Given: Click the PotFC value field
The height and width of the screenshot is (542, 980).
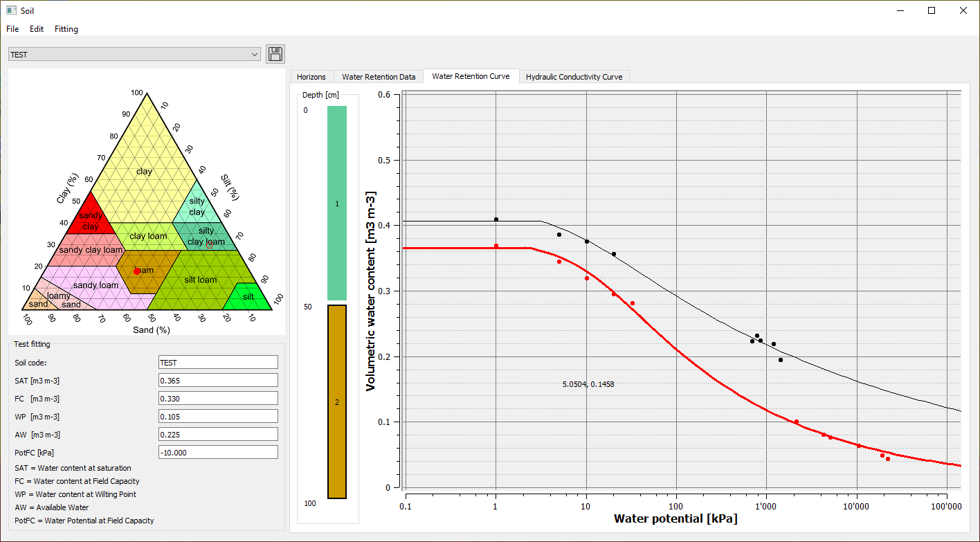Looking at the screenshot, I should (218, 452).
